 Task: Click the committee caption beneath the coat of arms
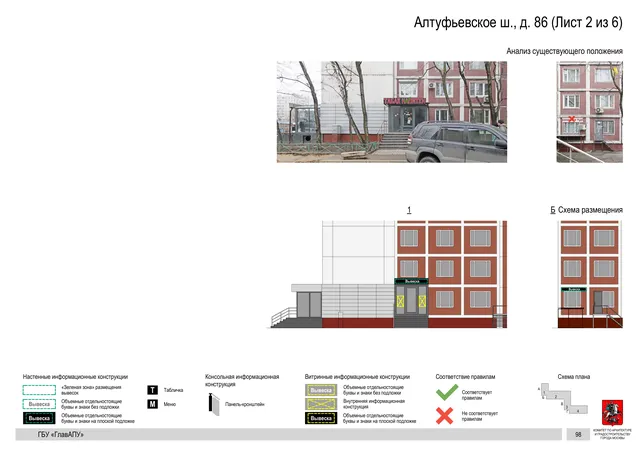(x=612, y=434)
